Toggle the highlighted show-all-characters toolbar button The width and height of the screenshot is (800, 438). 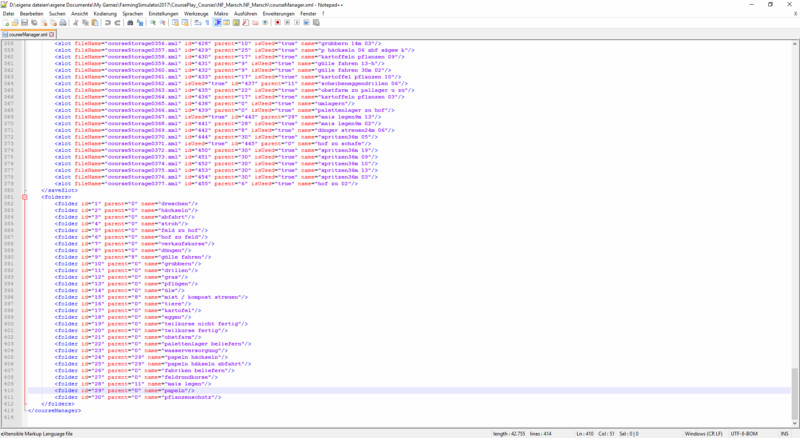pyautogui.click(x=216, y=22)
